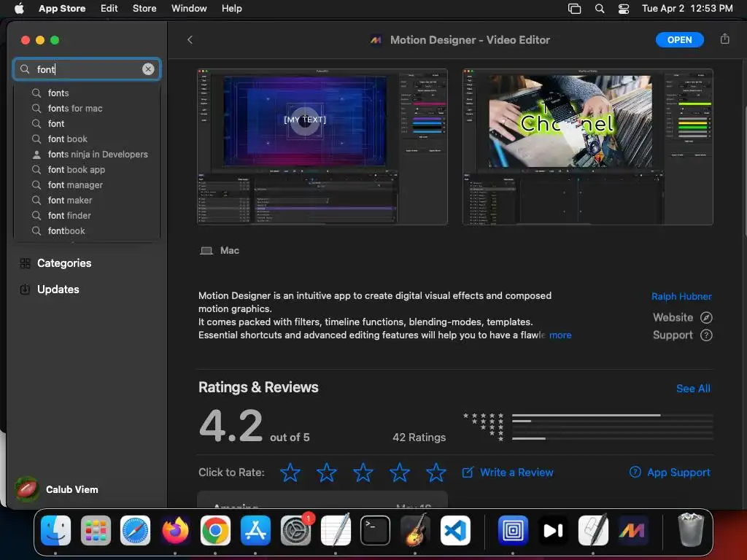Open Launchpad from the Dock
Viewport: 747px width, 560px height.
pos(96,531)
